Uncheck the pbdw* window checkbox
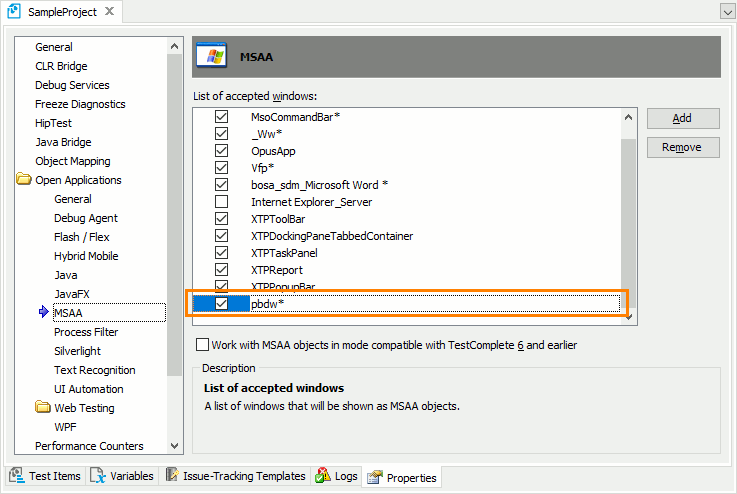Viewport: 737px width, 494px height. click(x=222, y=304)
